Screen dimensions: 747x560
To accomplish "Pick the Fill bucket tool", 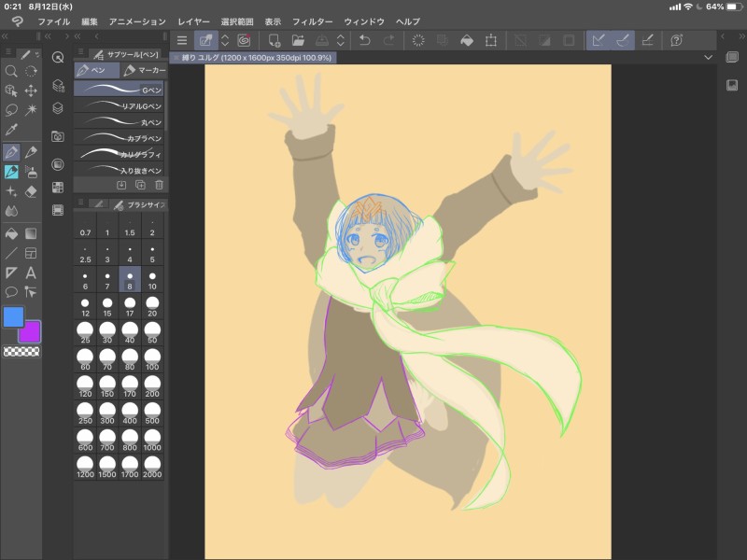I will (11, 232).
